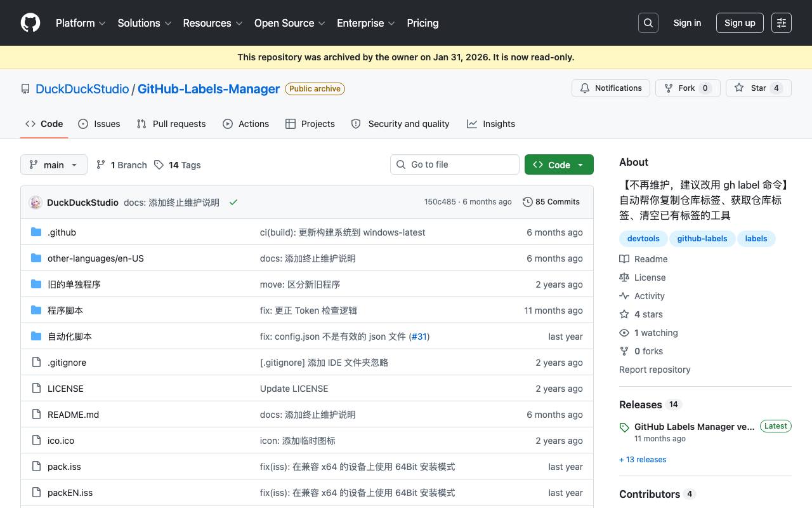
Task: Switch to the Code tab
Action: tap(44, 124)
